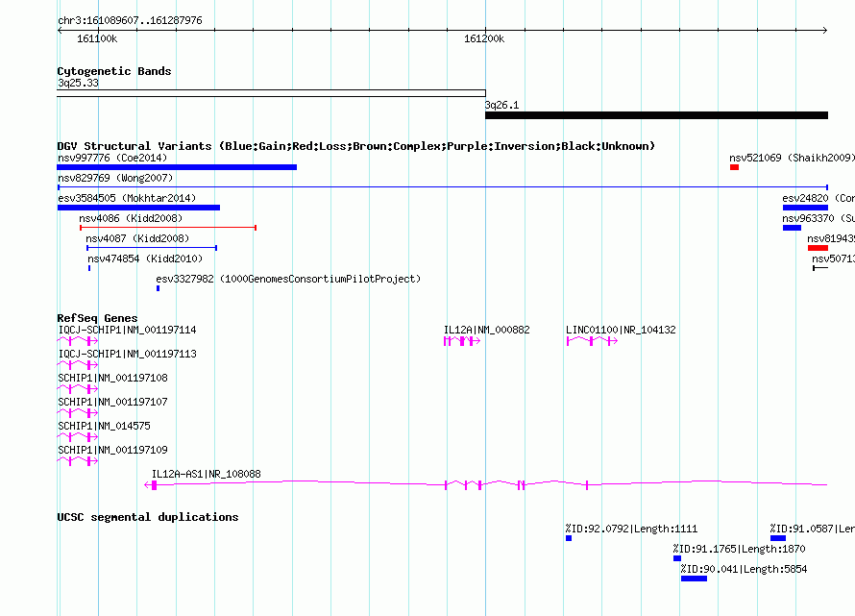Click the IL12A|NM_000882 label

[x=486, y=330]
